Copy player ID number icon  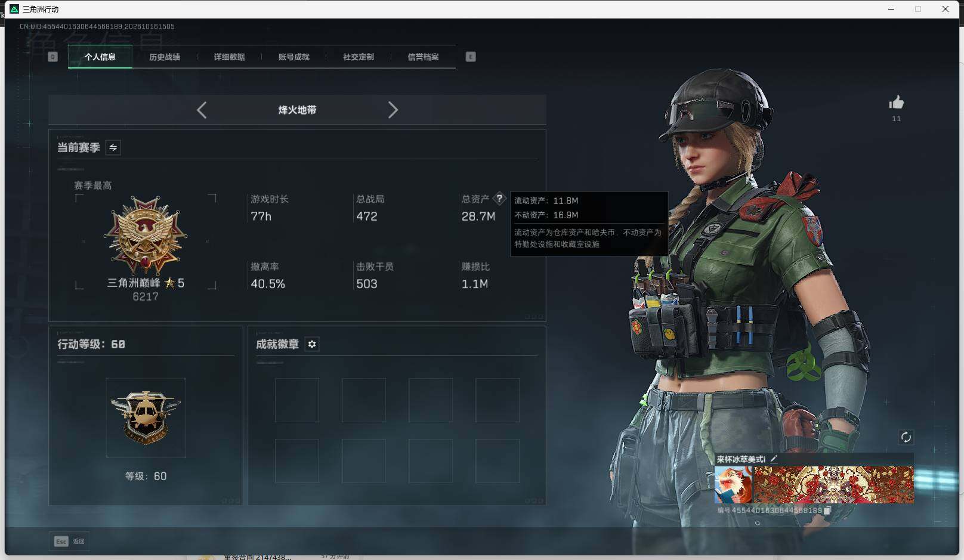[x=827, y=511]
